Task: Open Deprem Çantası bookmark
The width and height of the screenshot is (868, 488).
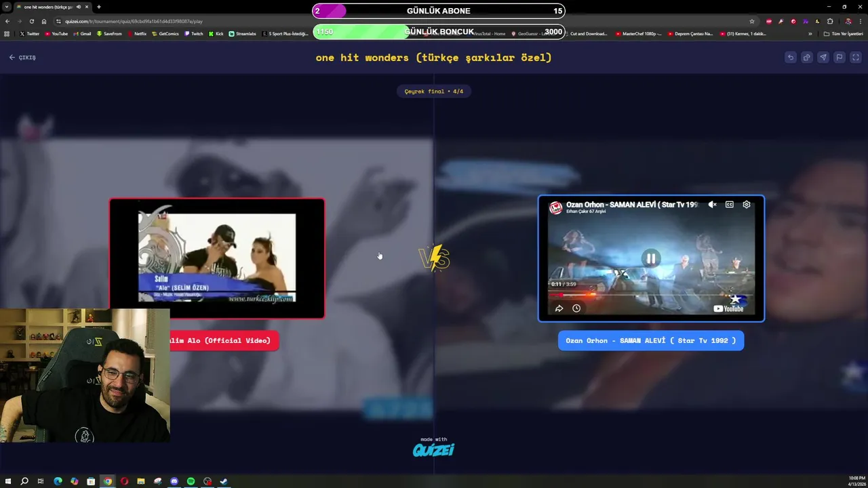Action: [x=690, y=34]
